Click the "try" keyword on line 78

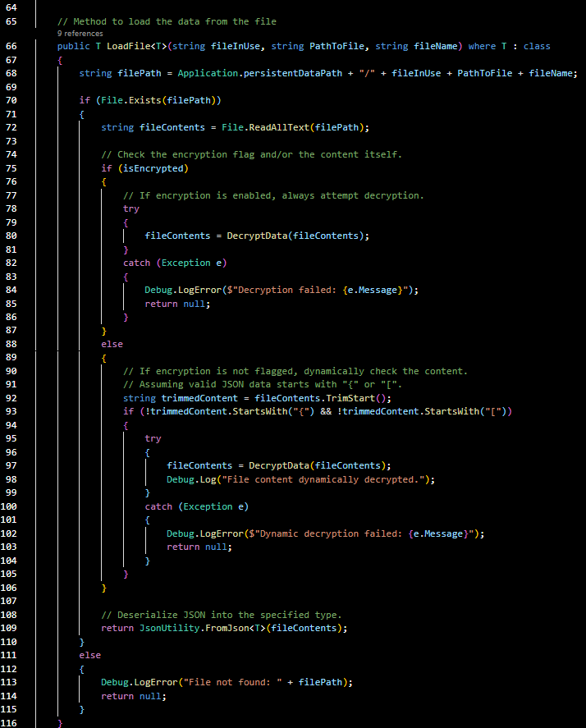[131, 208]
